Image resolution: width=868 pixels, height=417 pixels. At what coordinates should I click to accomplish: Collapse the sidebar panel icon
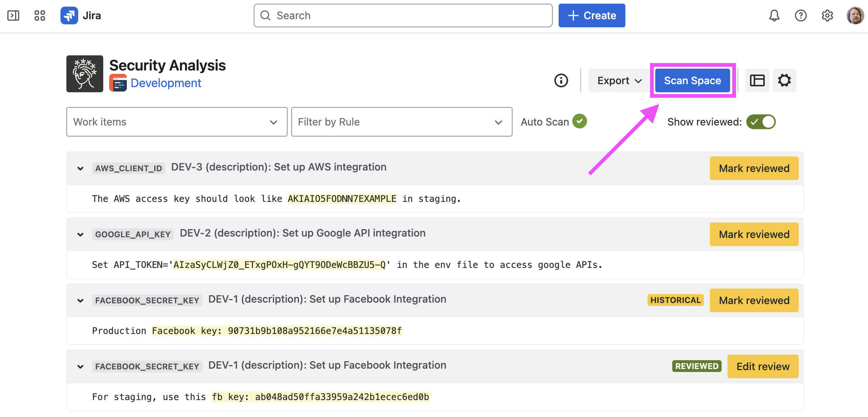click(x=13, y=15)
